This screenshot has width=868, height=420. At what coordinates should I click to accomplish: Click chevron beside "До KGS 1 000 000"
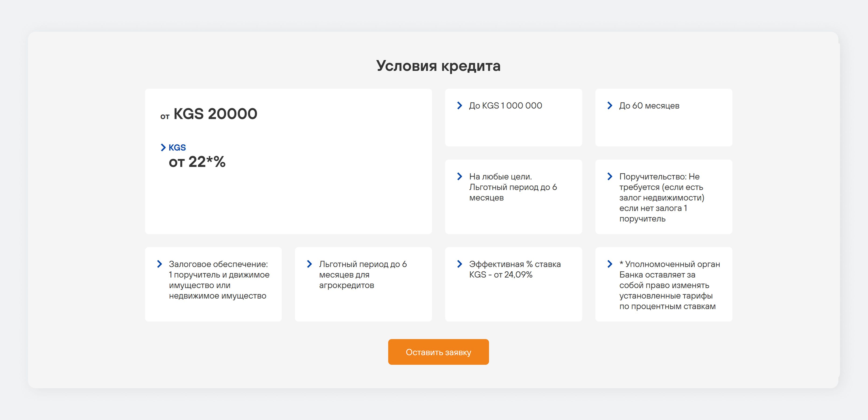click(459, 105)
